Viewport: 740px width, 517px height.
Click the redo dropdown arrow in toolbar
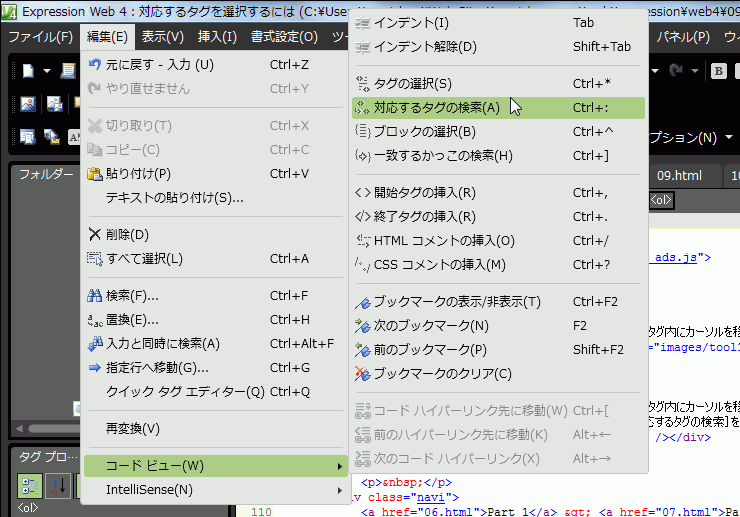695,71
